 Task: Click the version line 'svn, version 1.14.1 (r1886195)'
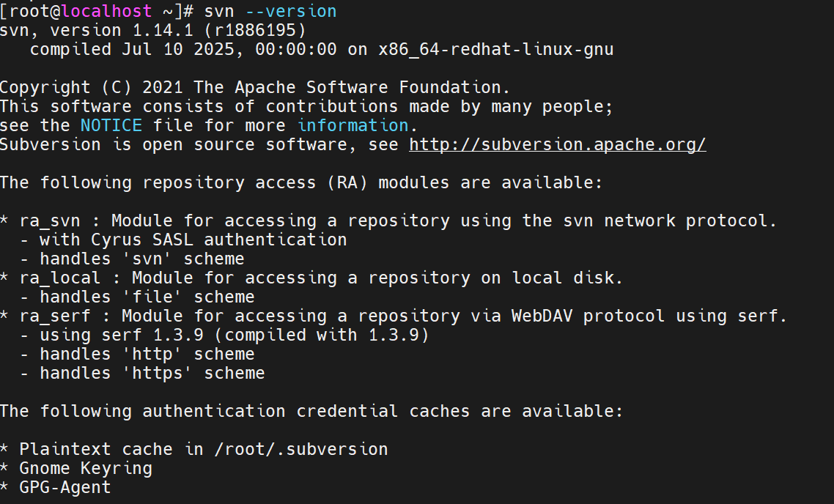pos(153,30)
